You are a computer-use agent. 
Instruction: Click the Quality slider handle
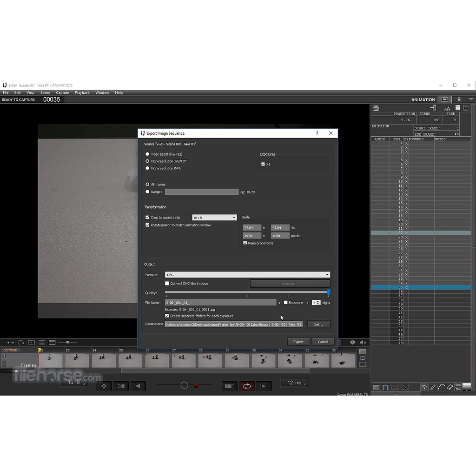tap(329, 292)
